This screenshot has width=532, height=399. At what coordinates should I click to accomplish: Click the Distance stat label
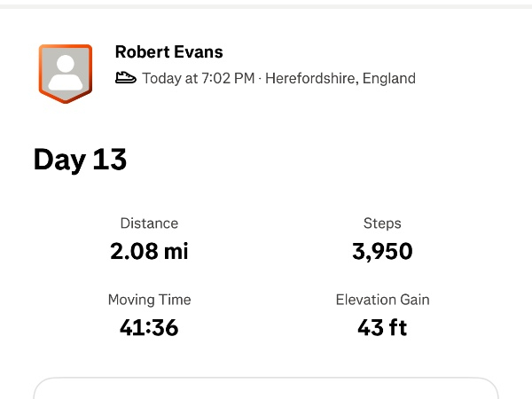(149, 223)
